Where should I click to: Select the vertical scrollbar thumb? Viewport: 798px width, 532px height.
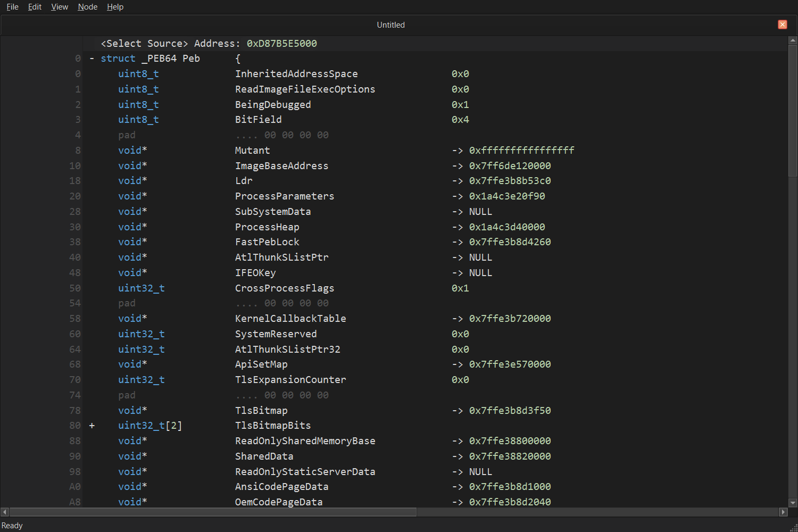[793, 111]
